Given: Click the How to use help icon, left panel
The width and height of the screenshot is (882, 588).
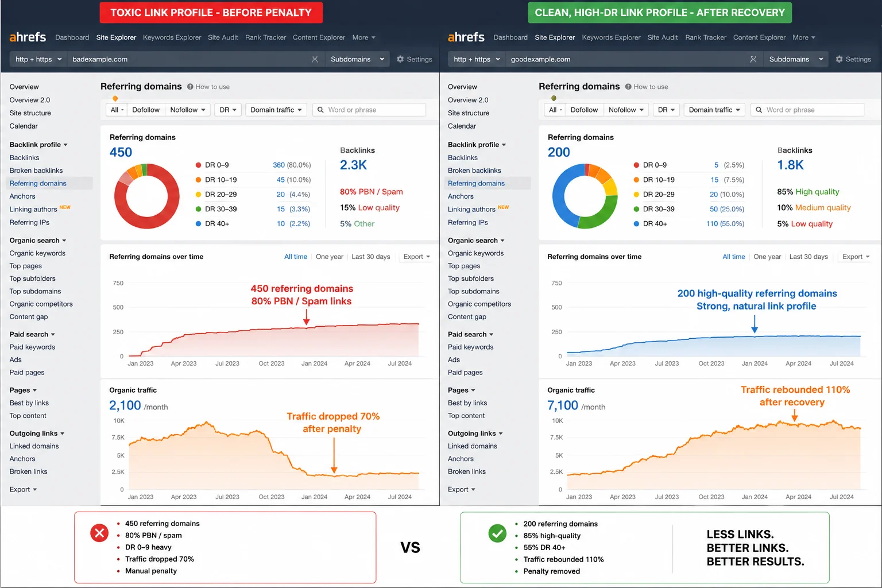Looking at the screenshot, I should point(190,87).
